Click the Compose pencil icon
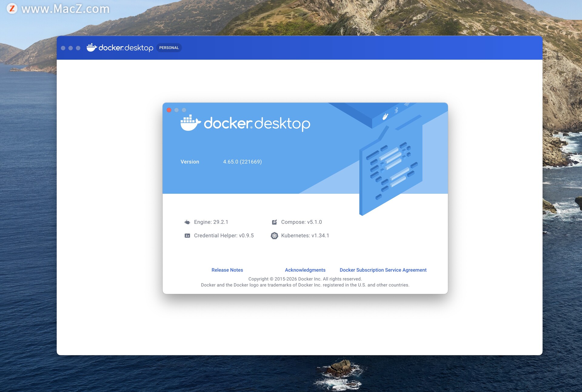Viewport: 582px width, 392px height. [274, 222]
